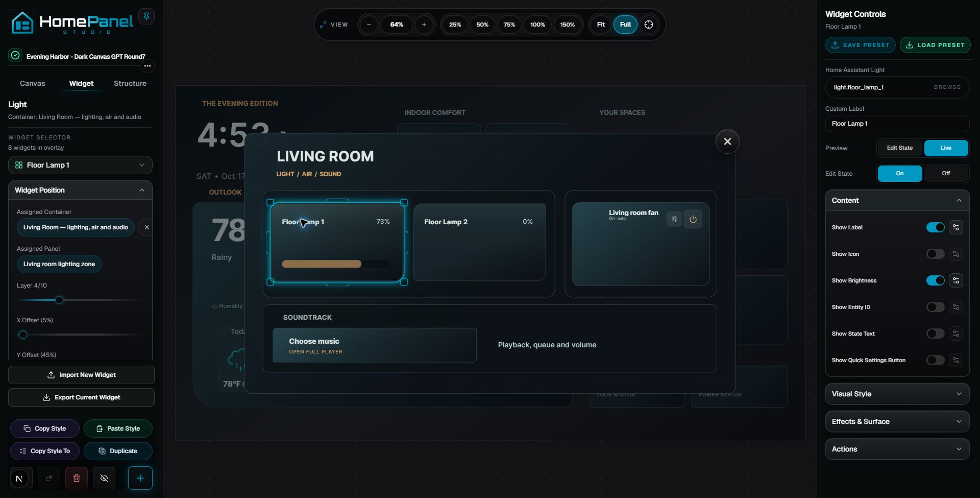Switch to the Widget tab
Image resolution: width=980 pixels, height=498 pixels.
pos(81,83)
